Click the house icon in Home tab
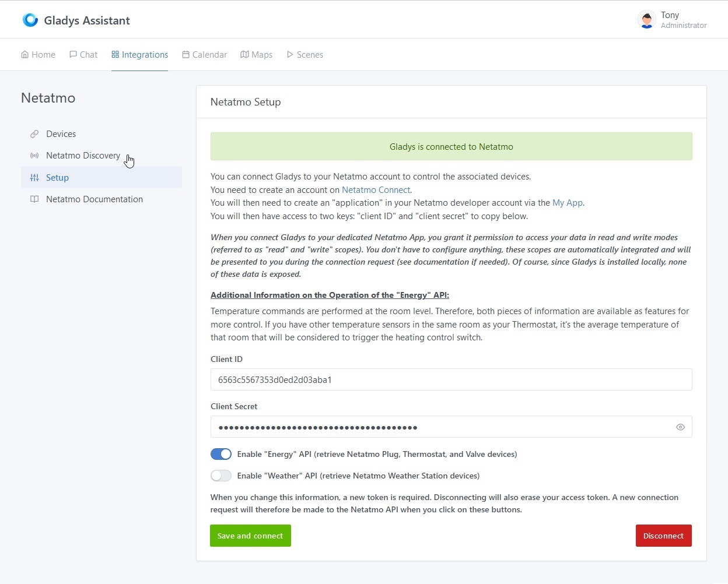Screen dimensions: 728x584 25,55
